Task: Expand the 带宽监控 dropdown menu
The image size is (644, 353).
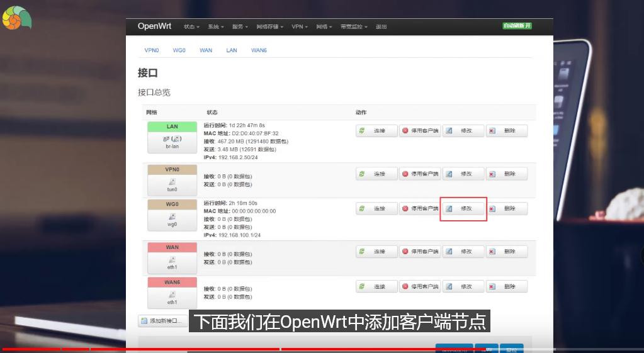Action: coord(354,26)
